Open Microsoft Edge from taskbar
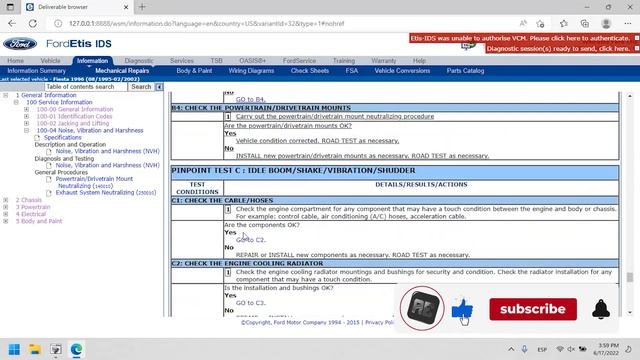The height and width of the screenshot is (360, 640). click(x=76, y=349)
